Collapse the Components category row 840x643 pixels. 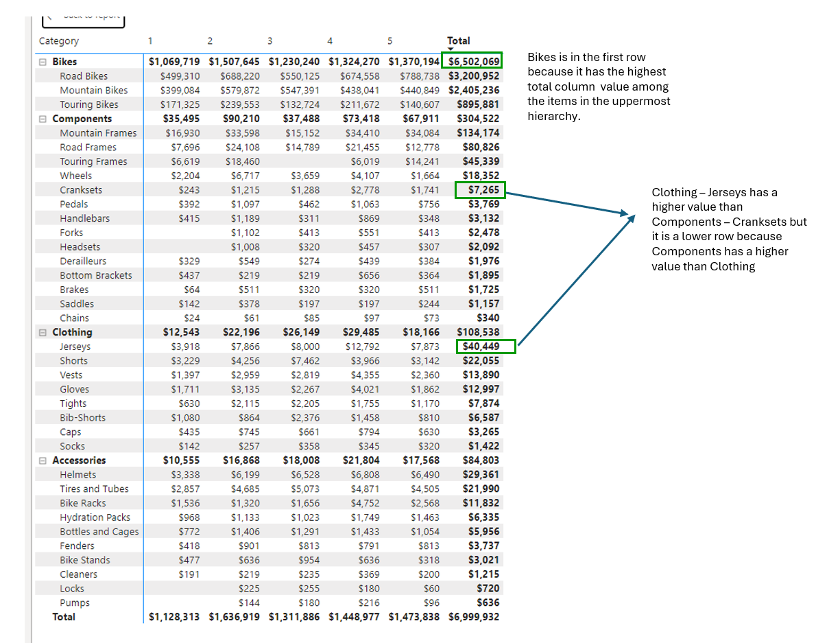[x=43, y=119]
